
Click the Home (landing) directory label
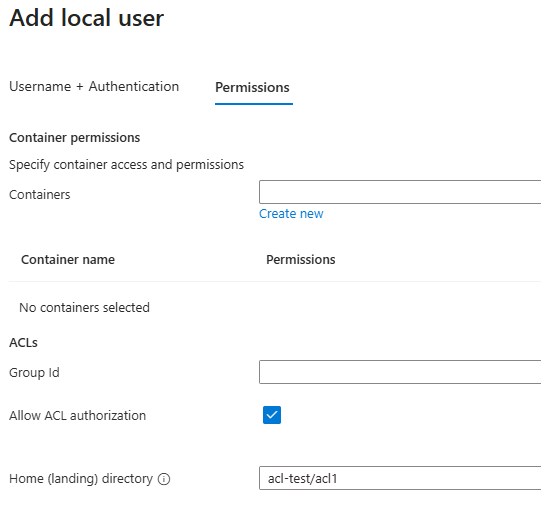pos(81,479)
